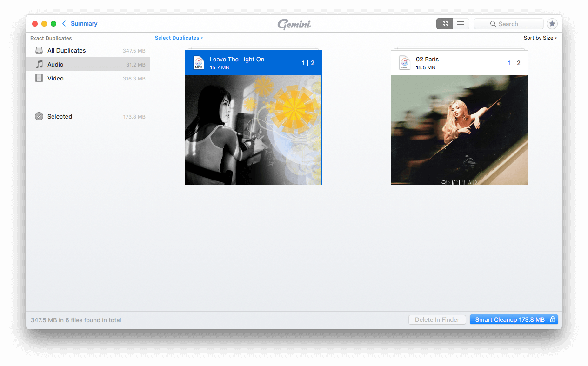Click the Audio music note icon
The width and height of the screenshot is (588, 366).
tap(39, 64)
